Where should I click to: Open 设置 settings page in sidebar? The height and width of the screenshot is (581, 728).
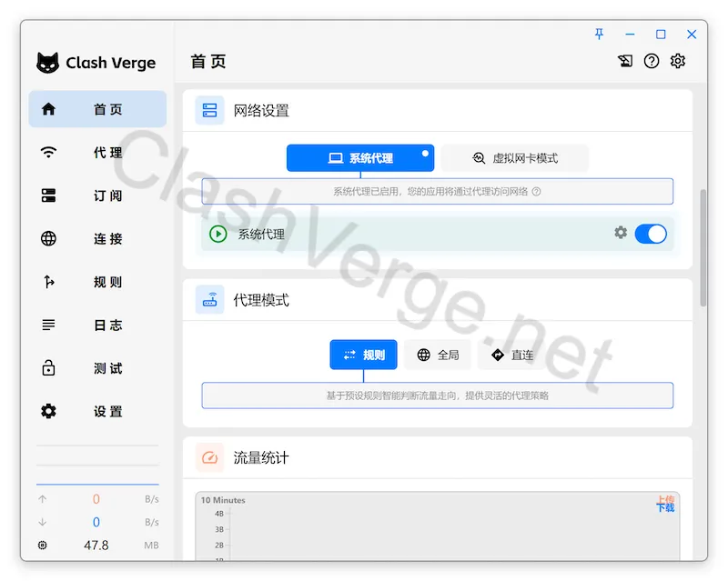tap(97, 411)
